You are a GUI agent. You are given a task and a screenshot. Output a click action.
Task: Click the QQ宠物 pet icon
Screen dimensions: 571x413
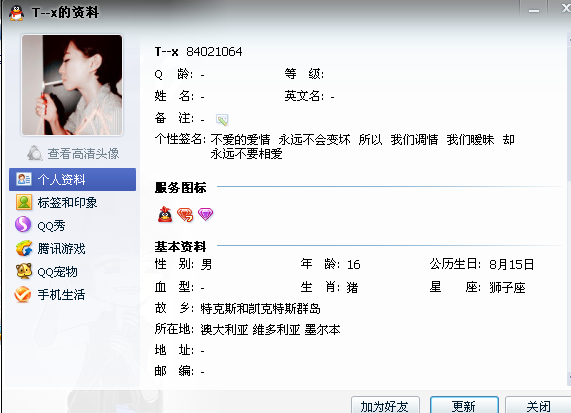pos(24,271)
